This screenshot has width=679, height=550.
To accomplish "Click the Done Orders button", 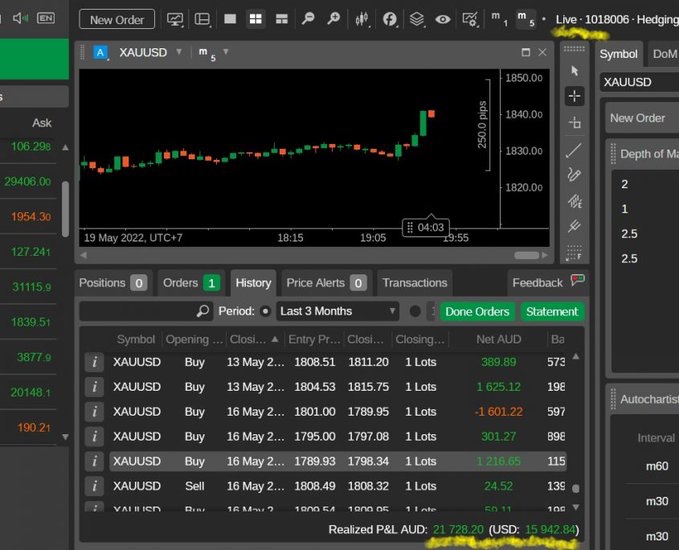I will (x=477, y=311).
